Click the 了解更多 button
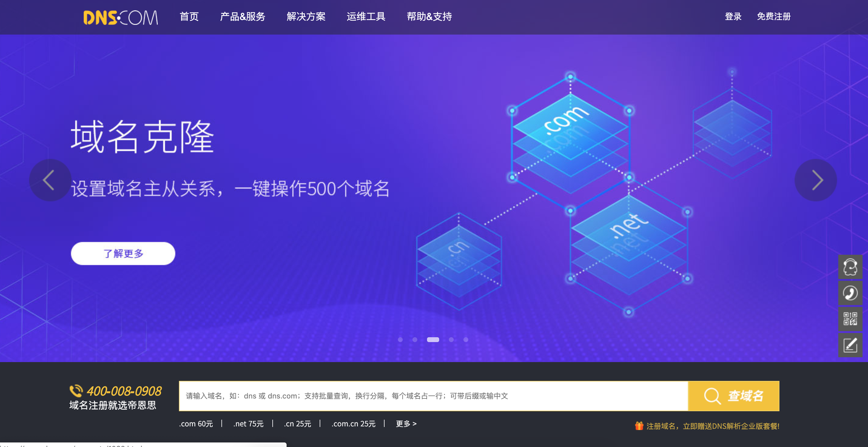Screen dimensions: 868x447 123,253
